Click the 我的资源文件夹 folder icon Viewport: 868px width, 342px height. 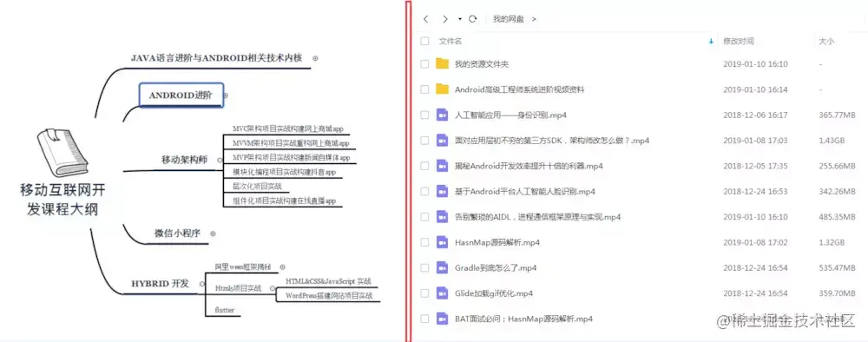442,63
